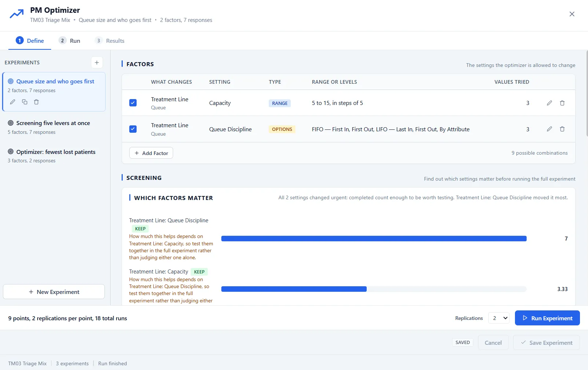Image resolution: width=588 pixels, height=370 pixels.
Task: Click the OPTIONS type badge
Action: coord(282,129)
